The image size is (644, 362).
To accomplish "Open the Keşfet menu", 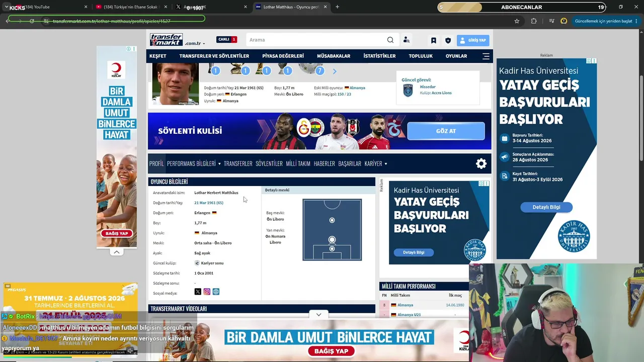I will [158, 56].
